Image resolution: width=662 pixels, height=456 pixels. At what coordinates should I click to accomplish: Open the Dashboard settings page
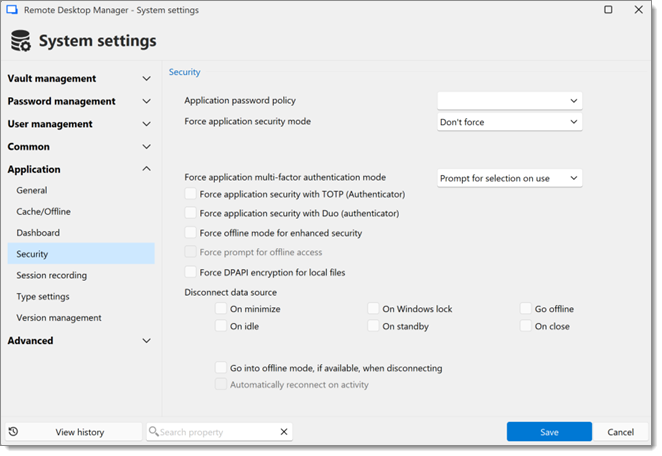[x=81, y=233]
